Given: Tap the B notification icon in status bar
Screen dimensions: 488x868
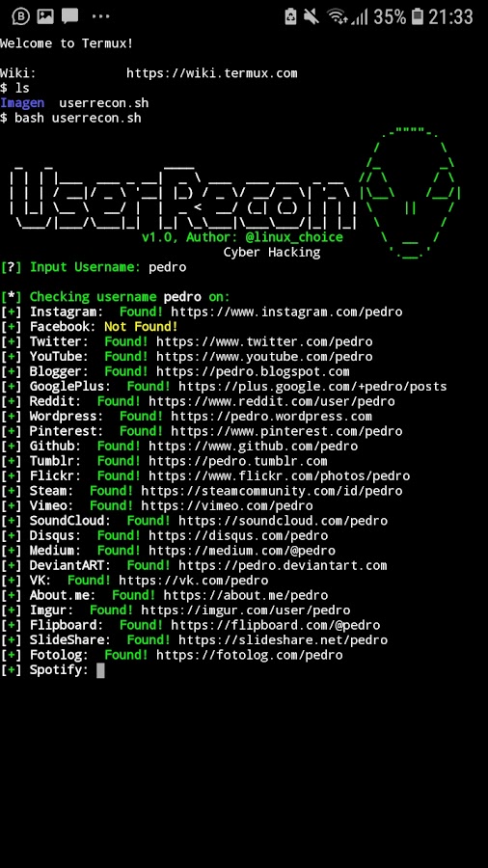Looking at the screenshot, I should coord(21,16).
